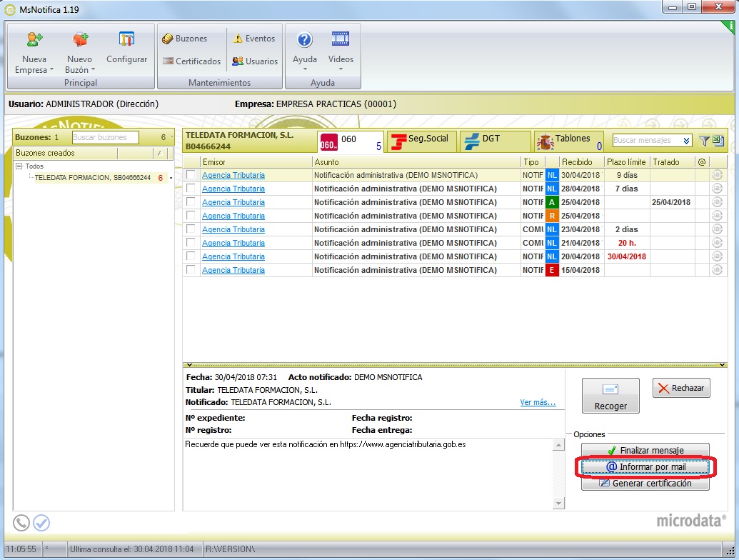Screen dimensions: 739x560
Task: Open Buzones maintenance
Action: [185, 39]
